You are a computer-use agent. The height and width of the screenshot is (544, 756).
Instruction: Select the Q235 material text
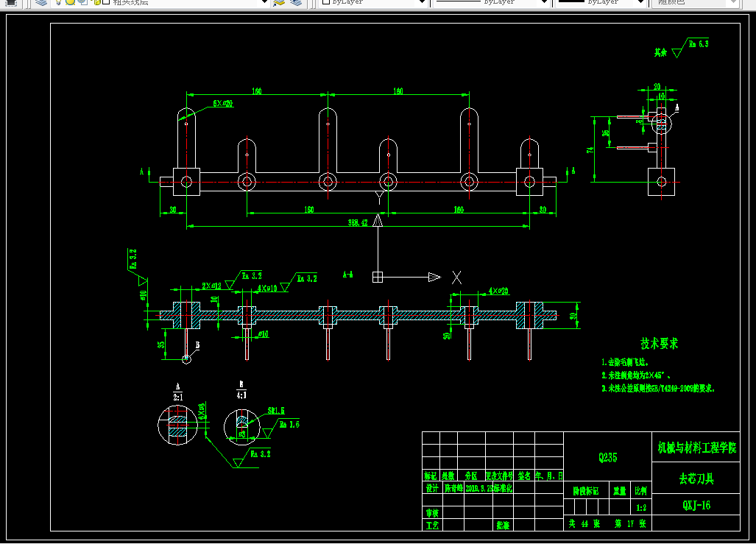[x=607, y=457]
